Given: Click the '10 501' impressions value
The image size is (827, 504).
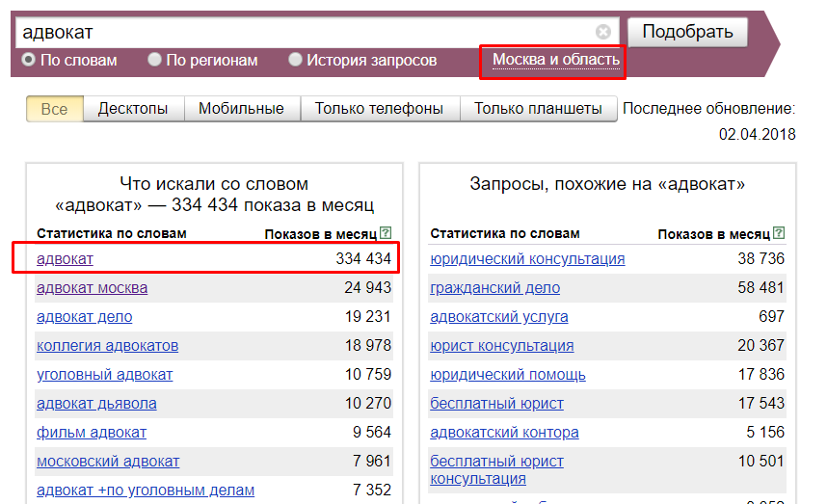Looking at the screenshot, I should point(761,462).
